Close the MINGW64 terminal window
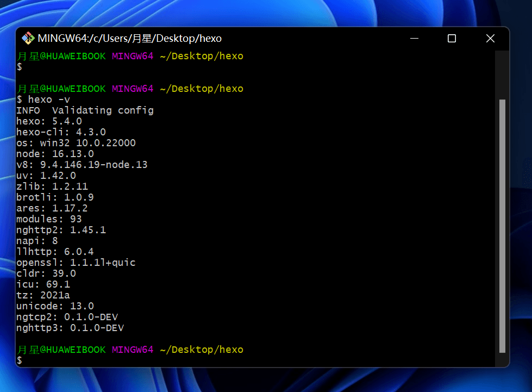This screenshot has width=532, height=392. click(490, 39)
